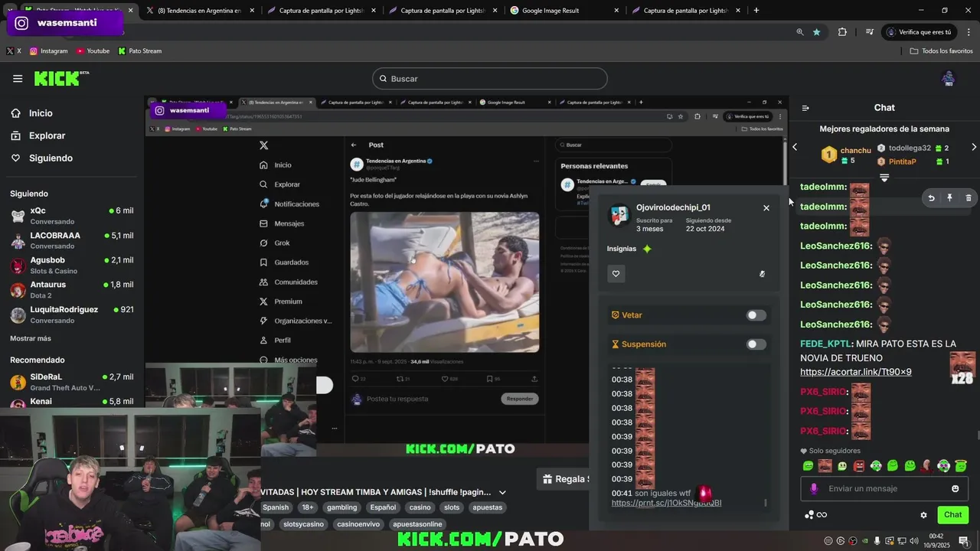Click the gambling tag
This screenshot has height=551, width=980.
341,507
